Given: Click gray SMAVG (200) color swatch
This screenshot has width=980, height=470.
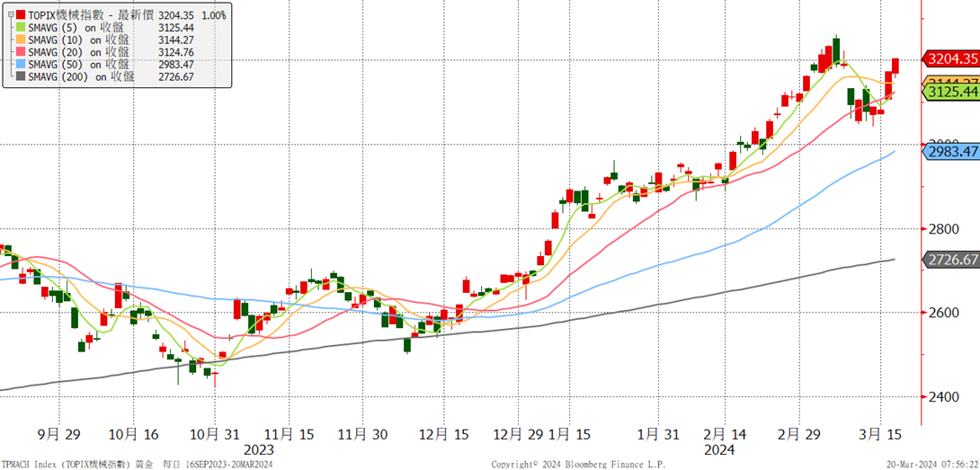Looking at the screenshot, I should pos(20,77).
